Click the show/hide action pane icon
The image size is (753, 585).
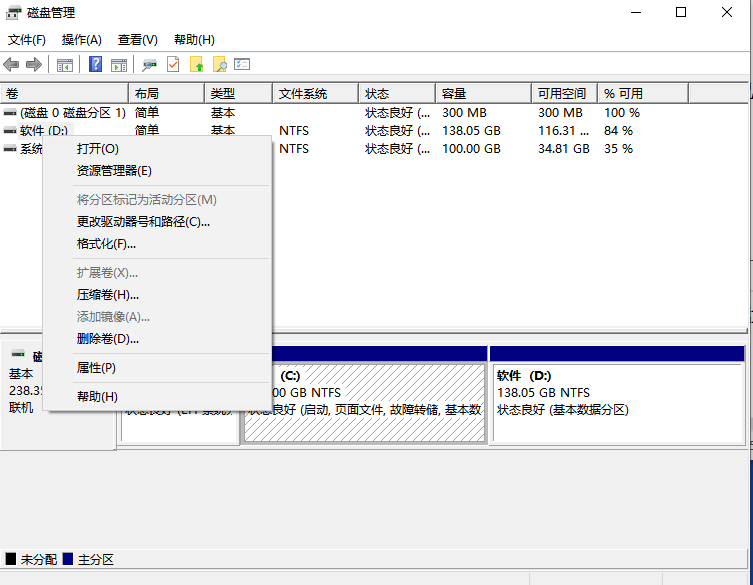pyautogui.click(x=119, y=65)
